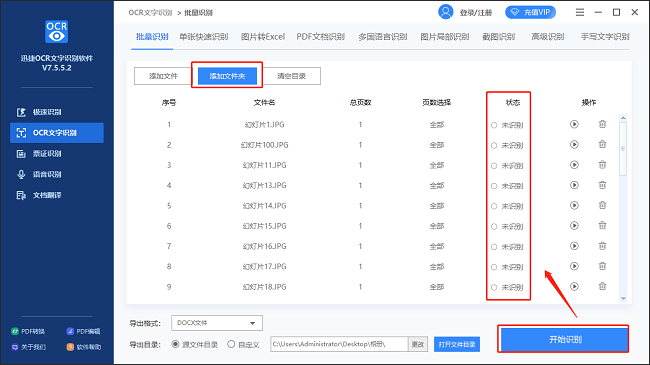Start recognition for 幻灯片16.JPG row
The height and width of the screenshot is (365, 650).
(x=574, y=246)
